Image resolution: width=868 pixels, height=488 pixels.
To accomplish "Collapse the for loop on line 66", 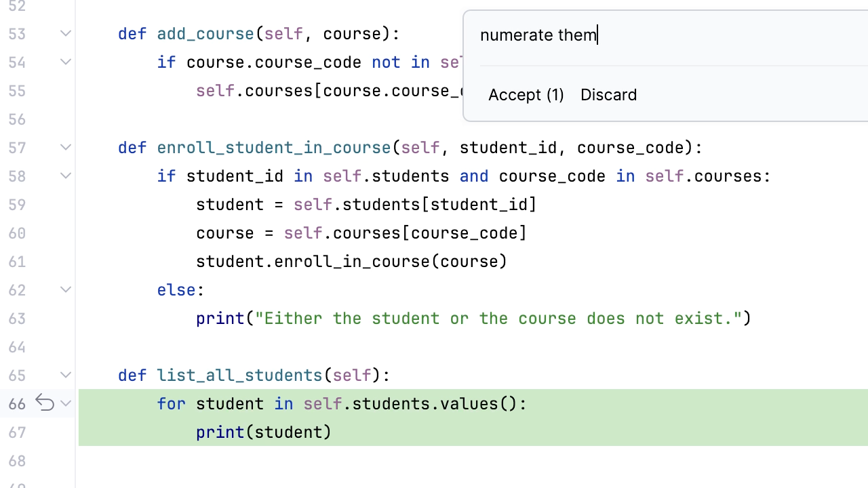I will pos(66,403).
